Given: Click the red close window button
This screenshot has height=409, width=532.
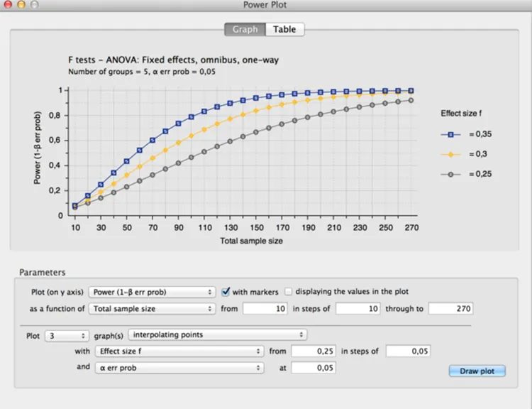Looking at the screenshot, I should point(8,4).
